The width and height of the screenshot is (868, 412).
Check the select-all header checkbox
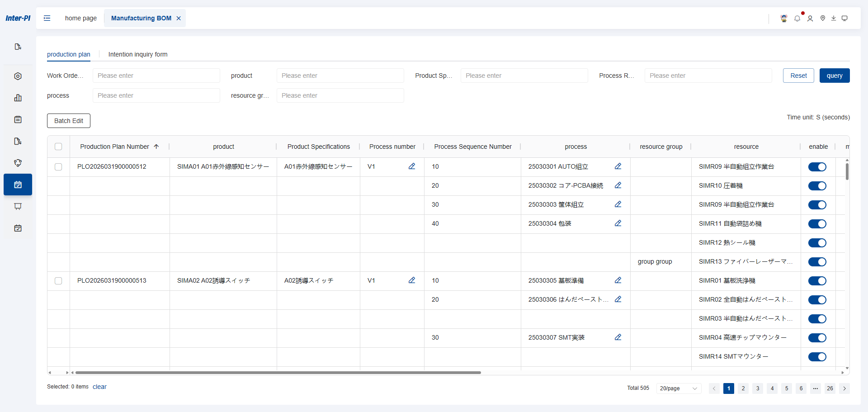58,147
